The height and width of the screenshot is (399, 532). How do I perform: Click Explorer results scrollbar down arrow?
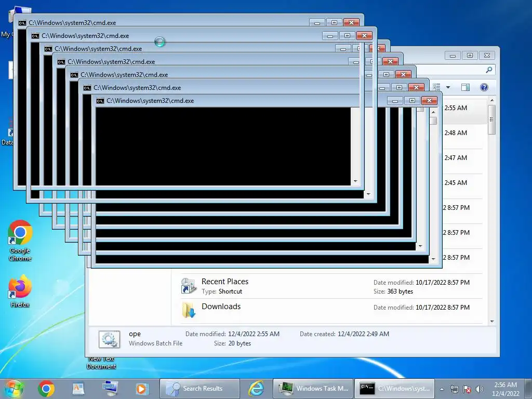click(492, 321)
